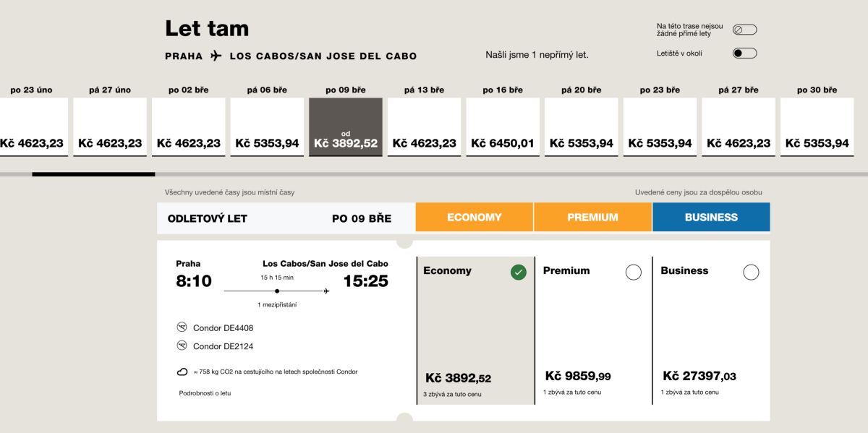Click the airplane icon between Praha and Los Cabos
The image size is (868, 433).
[216, 56]
